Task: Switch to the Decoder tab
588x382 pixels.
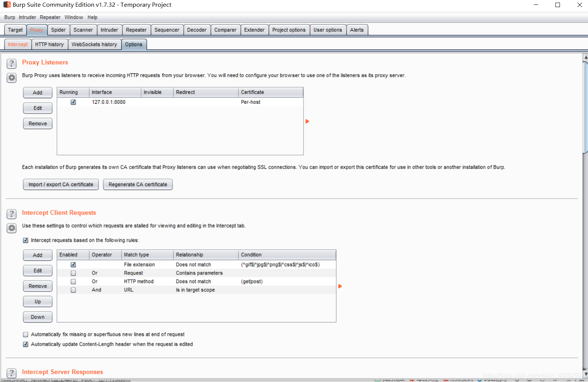Action: point(197,30)
